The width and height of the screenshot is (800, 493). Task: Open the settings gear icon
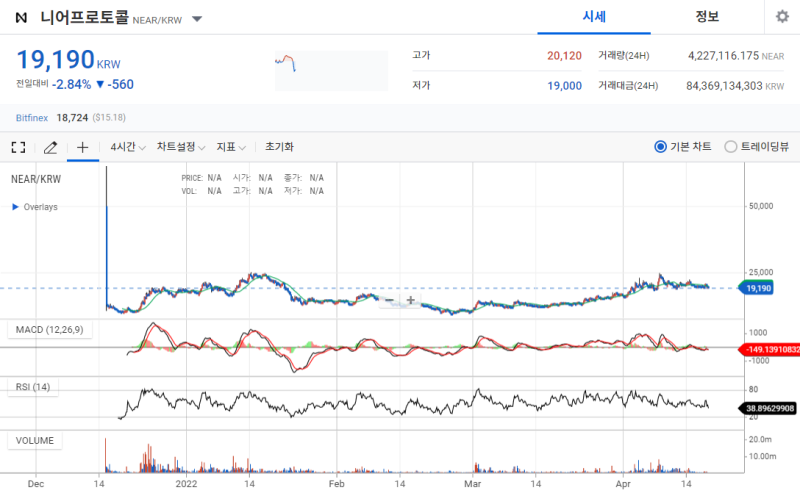coord(782,17)
